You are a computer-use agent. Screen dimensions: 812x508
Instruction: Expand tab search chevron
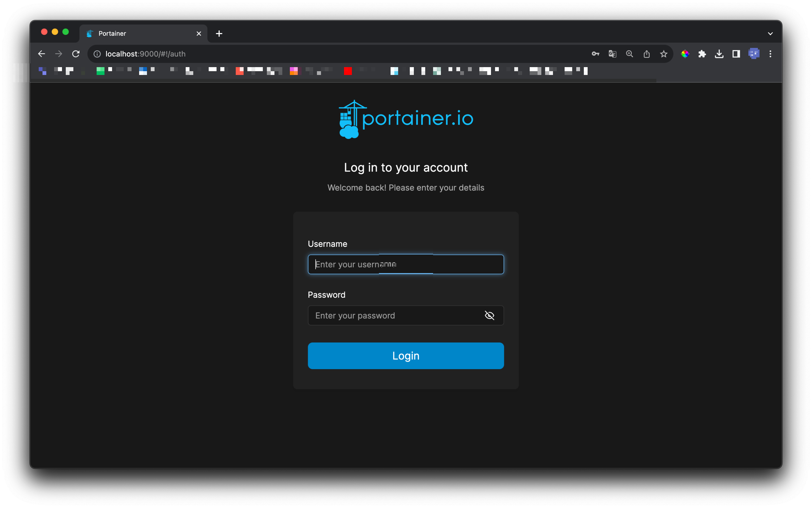pos(770,34)
